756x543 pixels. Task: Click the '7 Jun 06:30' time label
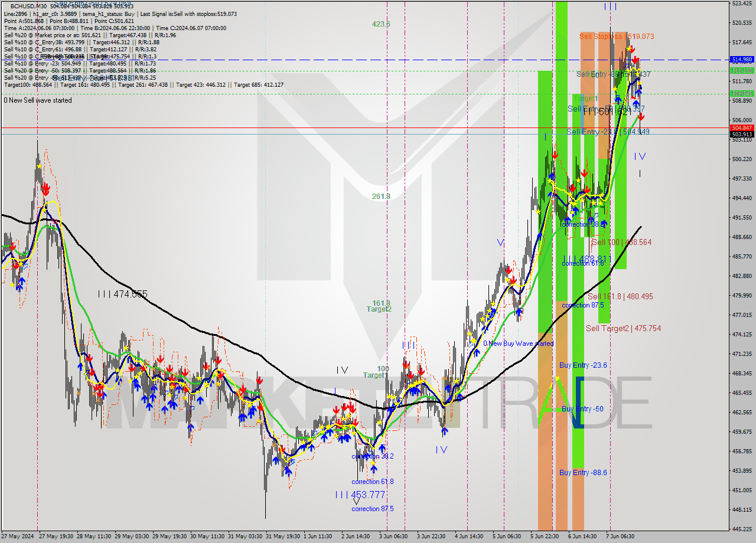pyautogui.click(x=620, y=537)
